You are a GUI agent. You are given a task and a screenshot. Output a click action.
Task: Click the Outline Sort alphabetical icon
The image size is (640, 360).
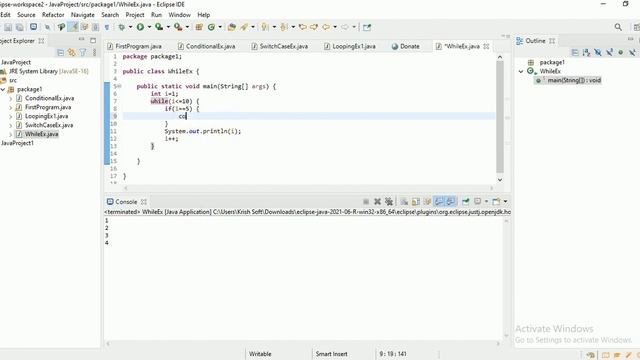click(586, 53)
